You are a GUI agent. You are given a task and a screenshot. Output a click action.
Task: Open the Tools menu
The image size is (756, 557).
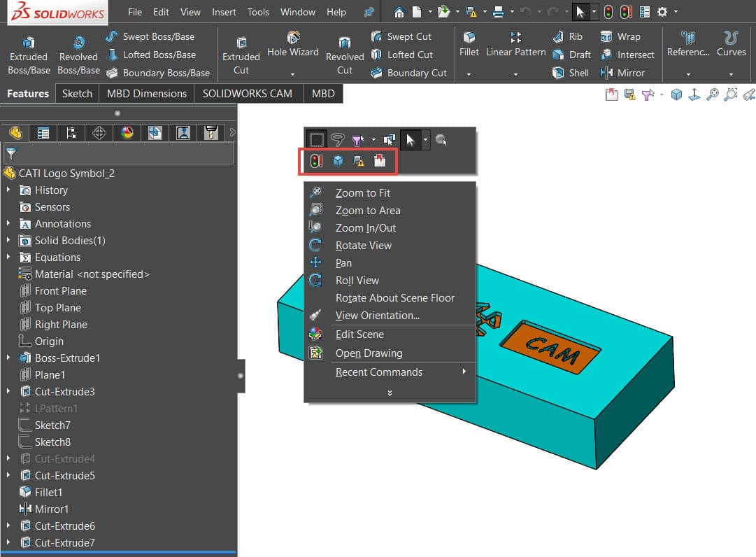click(x=258, y=12)
